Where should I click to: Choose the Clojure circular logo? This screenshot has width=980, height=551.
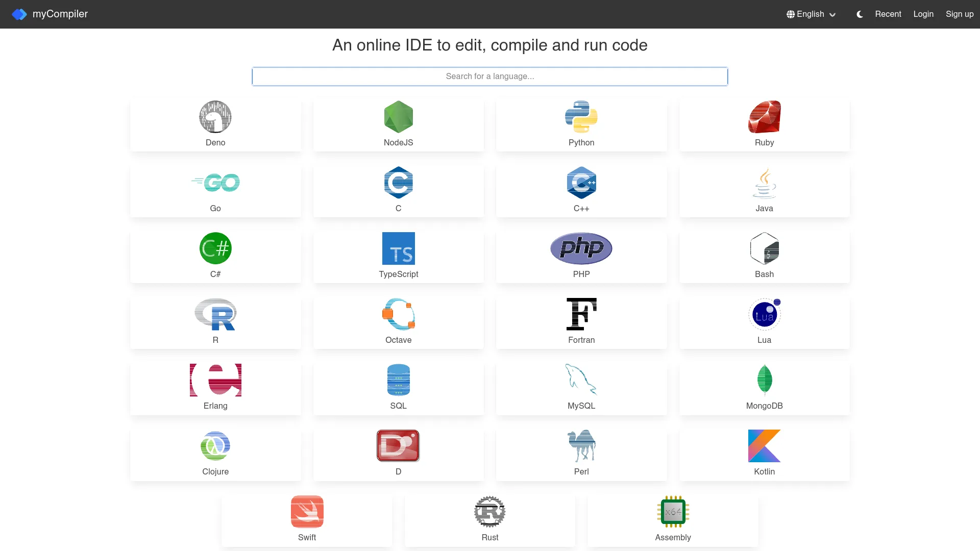click(x=215, y=446)
